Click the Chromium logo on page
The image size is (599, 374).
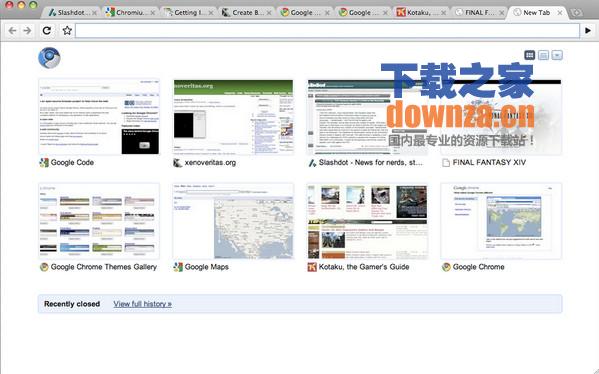49,58
